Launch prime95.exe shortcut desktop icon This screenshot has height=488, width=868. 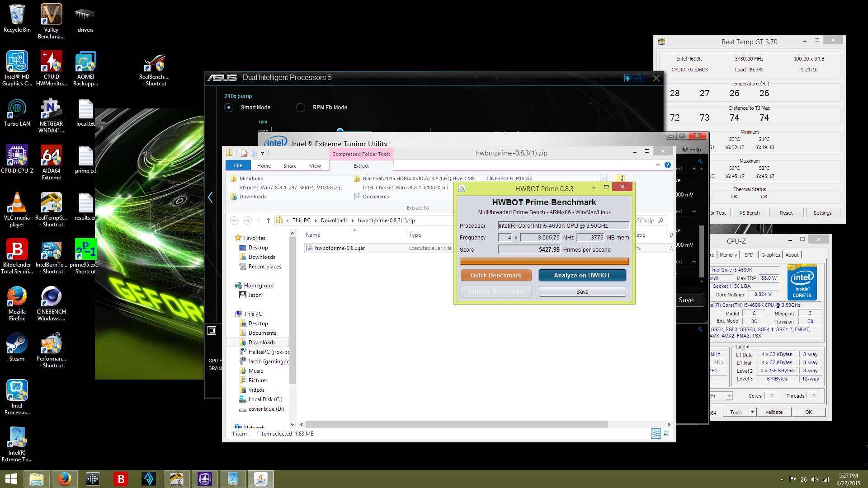pyautogui.click(x=85, y=256)
